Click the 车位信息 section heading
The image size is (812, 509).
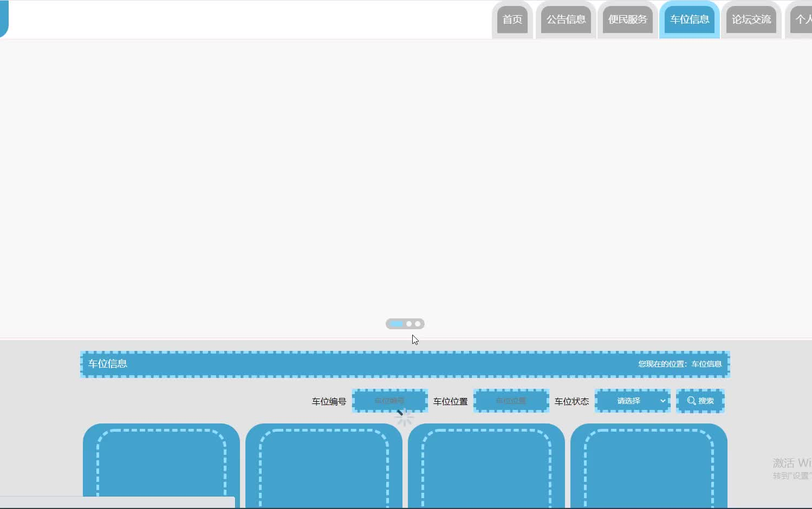(108, 364)
